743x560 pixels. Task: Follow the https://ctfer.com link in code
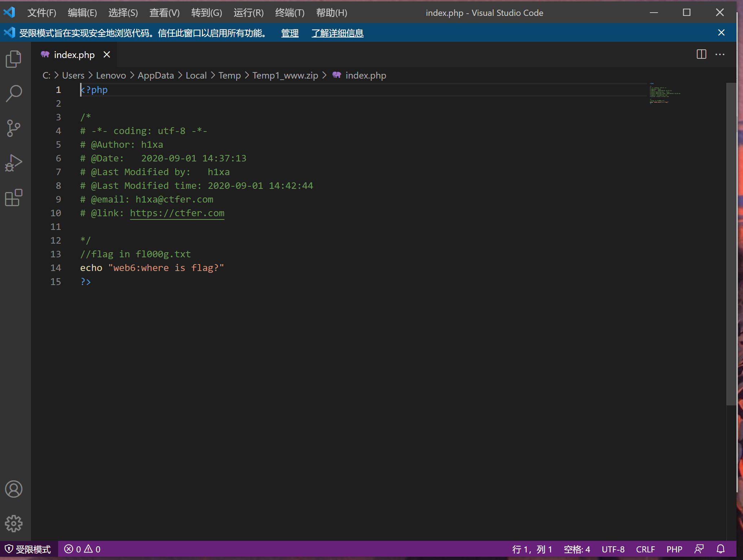coord(177,213)
